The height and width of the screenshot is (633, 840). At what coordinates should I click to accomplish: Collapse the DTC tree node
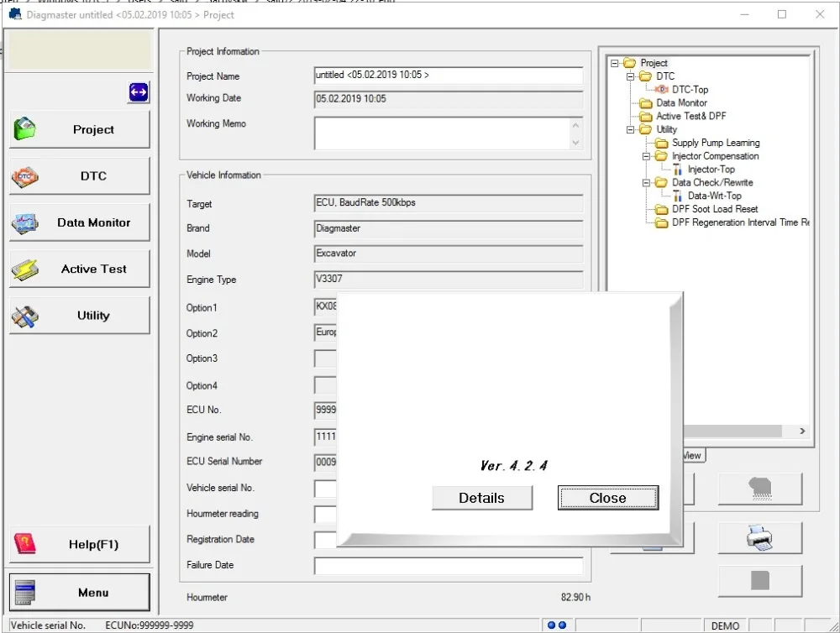pos(631,76)
